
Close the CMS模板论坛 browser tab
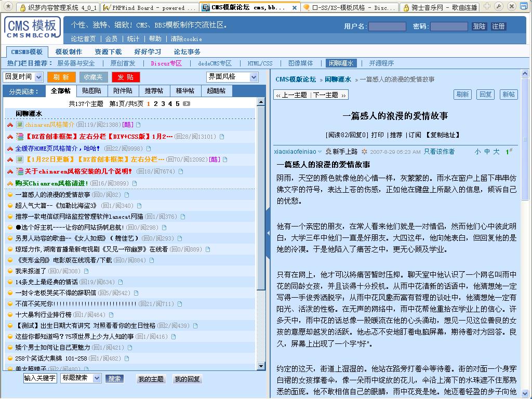point(294,7)
